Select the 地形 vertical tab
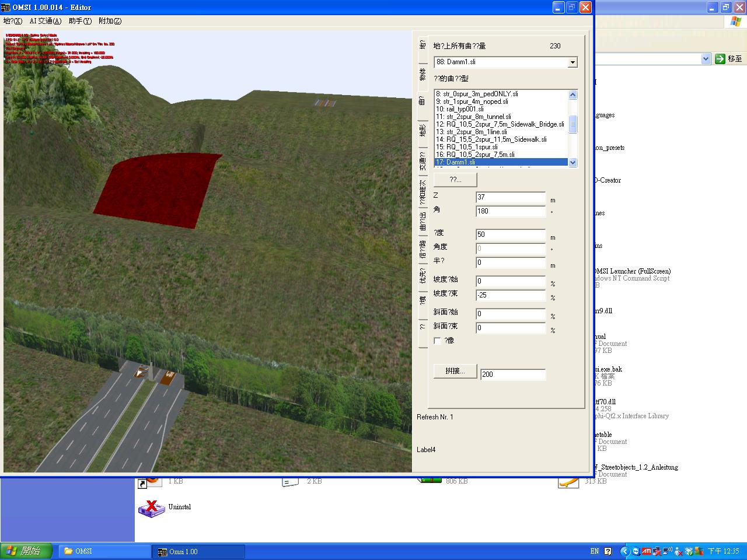The width and height of the screenshot is (747, 560). click(x=421, y=129)
